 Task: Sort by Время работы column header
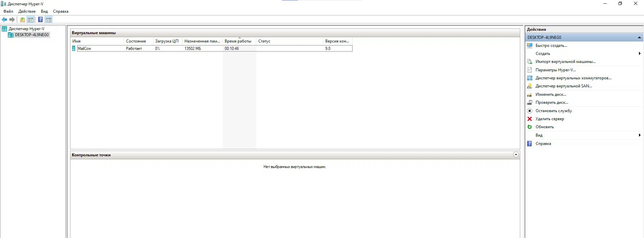(239, 41)
